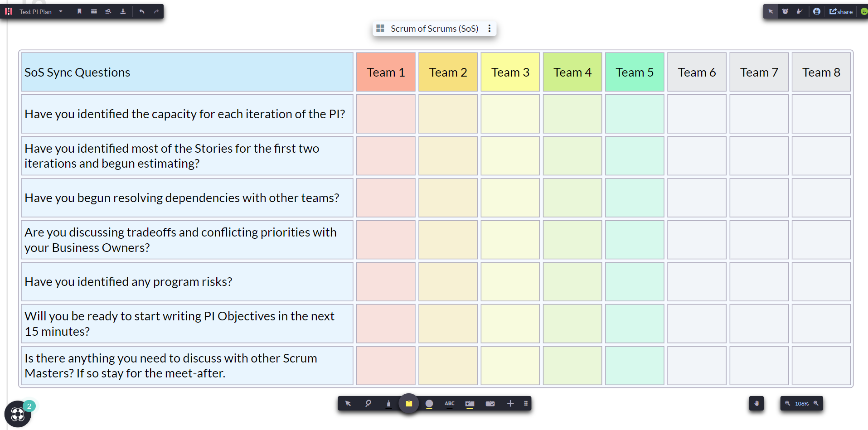
Task: Select the lasso selection tool
Action: [368, 403]
